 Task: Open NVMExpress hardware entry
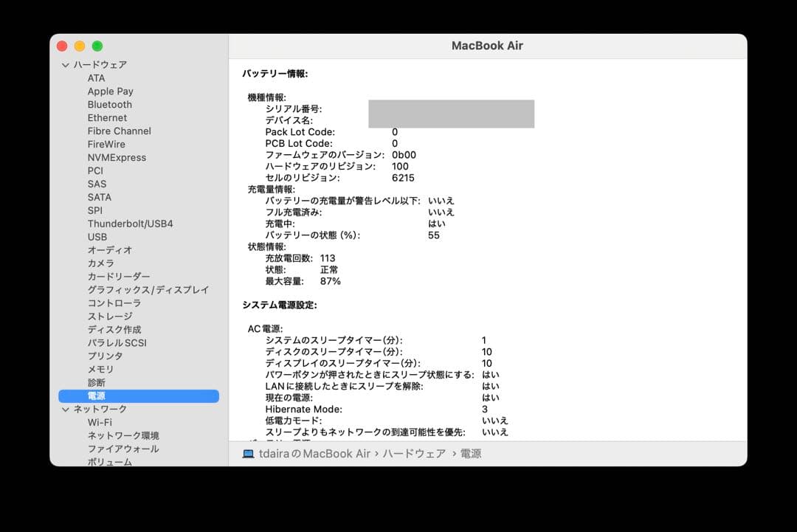tap(117, 157)
